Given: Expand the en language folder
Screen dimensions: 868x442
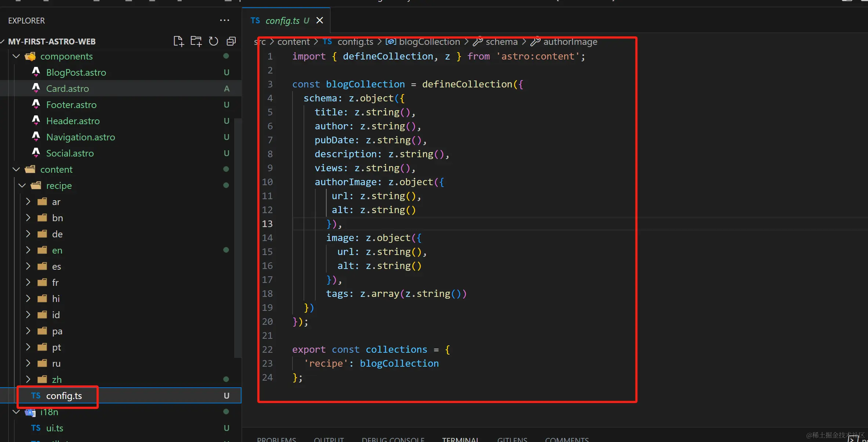Looking at the screenshot, I should tap(28, 250).
